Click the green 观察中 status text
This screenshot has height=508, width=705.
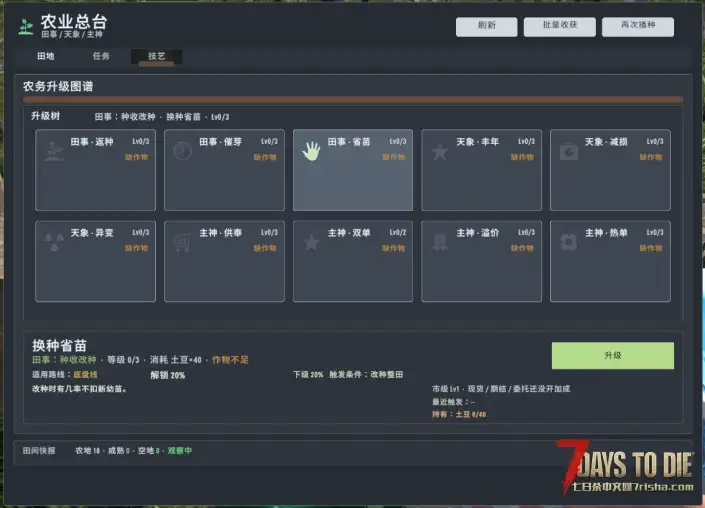click(180, 450)
